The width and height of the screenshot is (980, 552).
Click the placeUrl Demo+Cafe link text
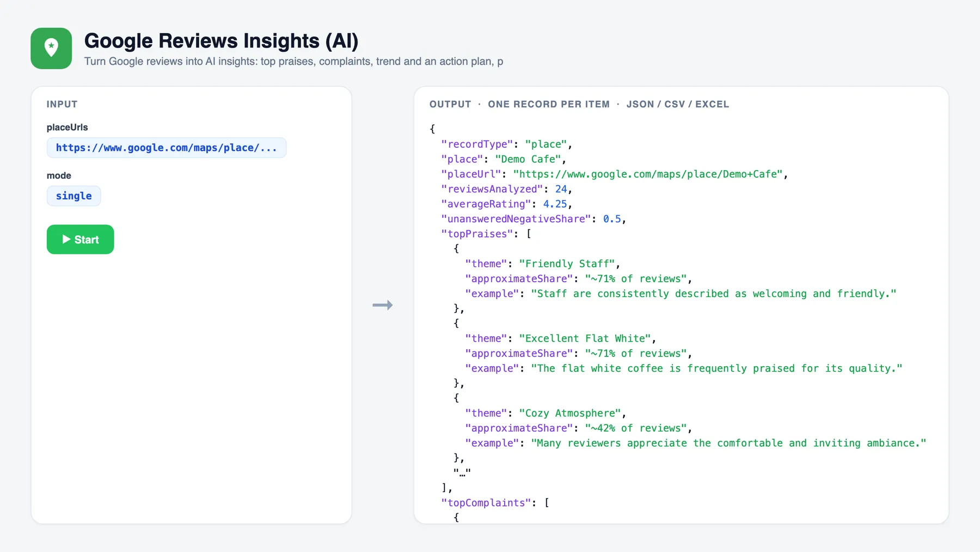click(648, 174)
